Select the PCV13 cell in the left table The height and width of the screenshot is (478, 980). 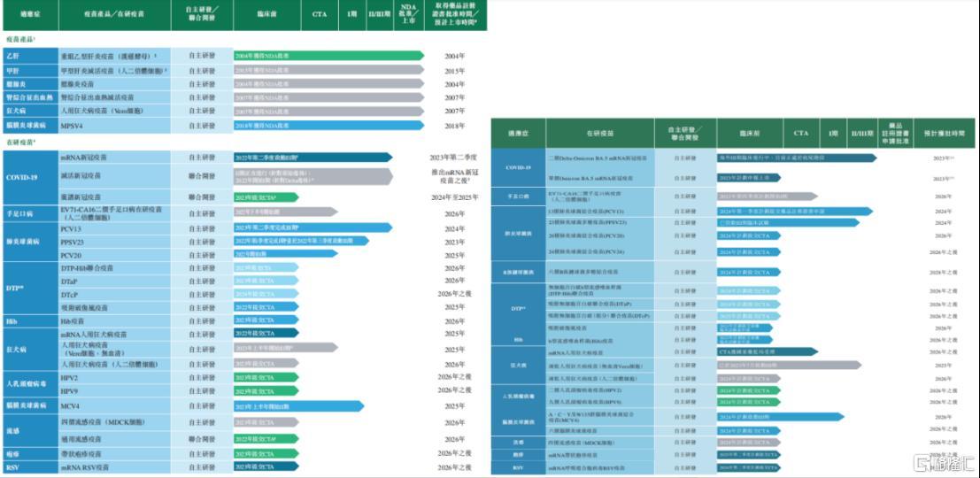[118, 227]
